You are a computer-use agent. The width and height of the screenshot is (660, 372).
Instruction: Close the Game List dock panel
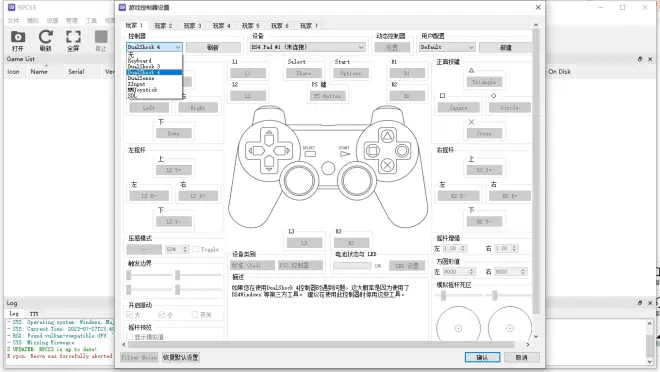pyautogui.click(x=650, y=59)
